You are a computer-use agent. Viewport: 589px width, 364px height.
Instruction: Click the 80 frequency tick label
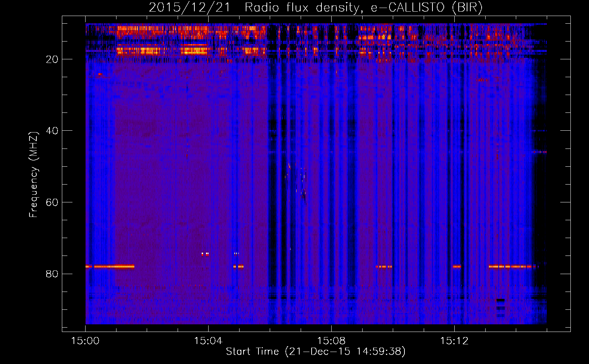[52, 274]
